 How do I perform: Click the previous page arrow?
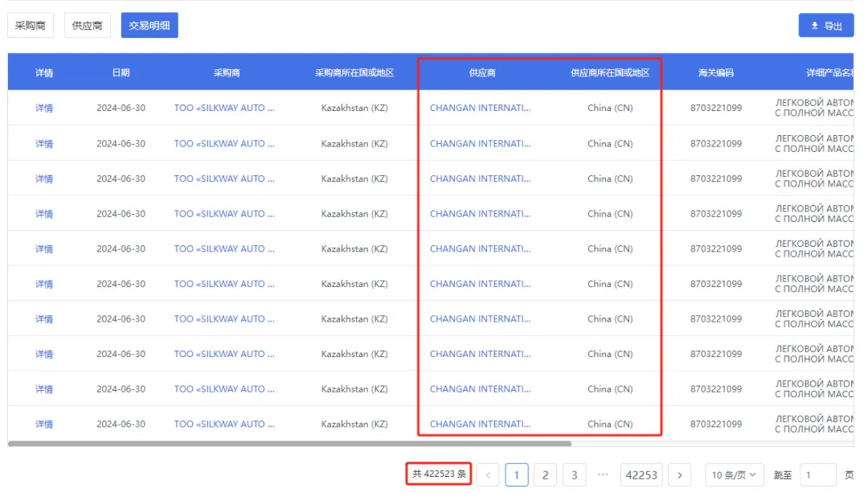[488, 475]
